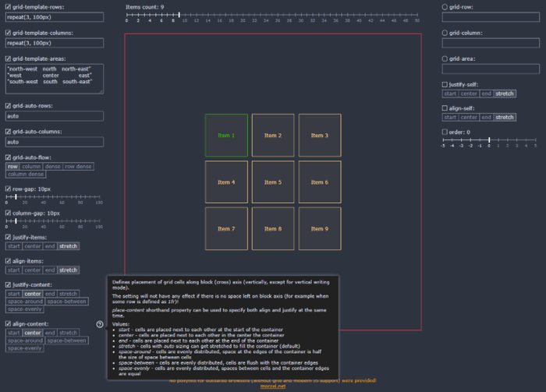Enable the order checkbox
Screen dimensions: 546x392
[445, 132]
